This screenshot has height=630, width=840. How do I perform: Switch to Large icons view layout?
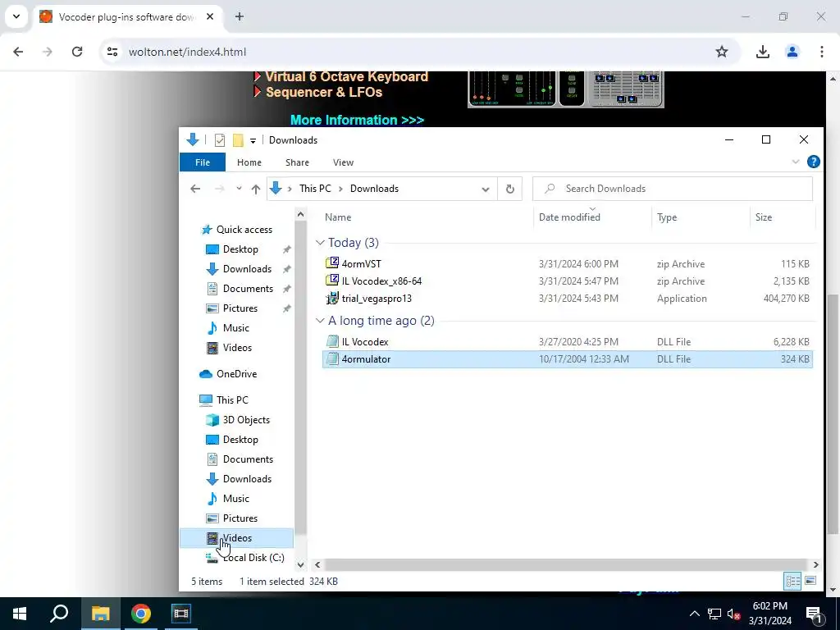(x=810, y=581)
